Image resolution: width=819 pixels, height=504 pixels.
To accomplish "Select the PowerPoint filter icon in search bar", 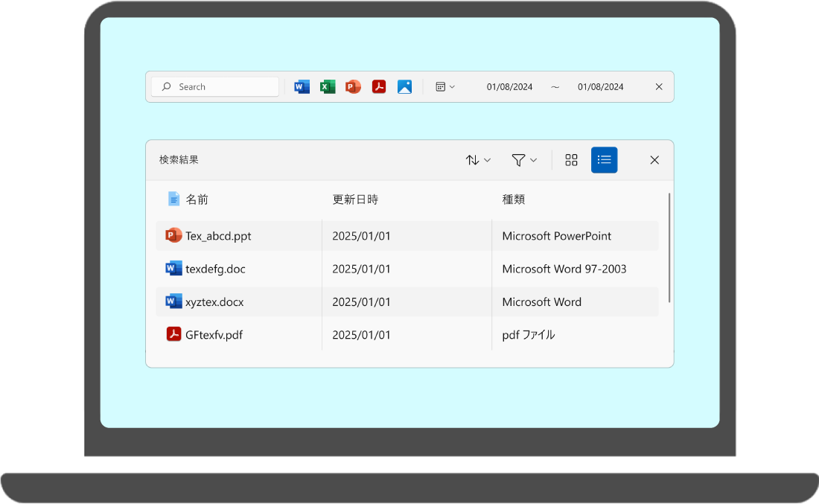I will (353, 87).
